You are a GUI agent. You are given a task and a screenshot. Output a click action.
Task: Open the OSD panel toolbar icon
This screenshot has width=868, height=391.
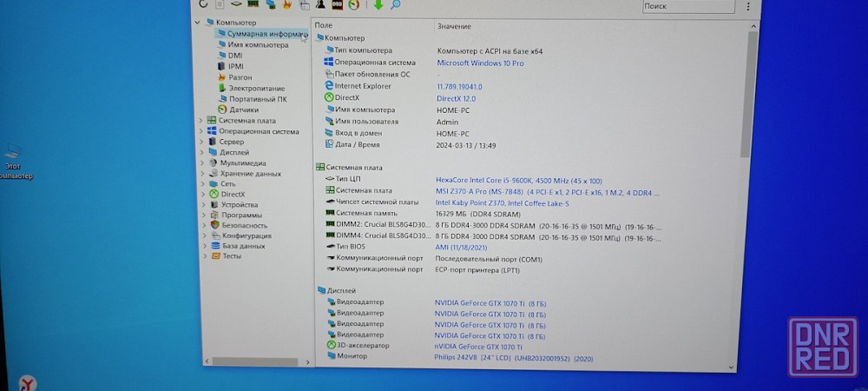click(x=337, y=4)
